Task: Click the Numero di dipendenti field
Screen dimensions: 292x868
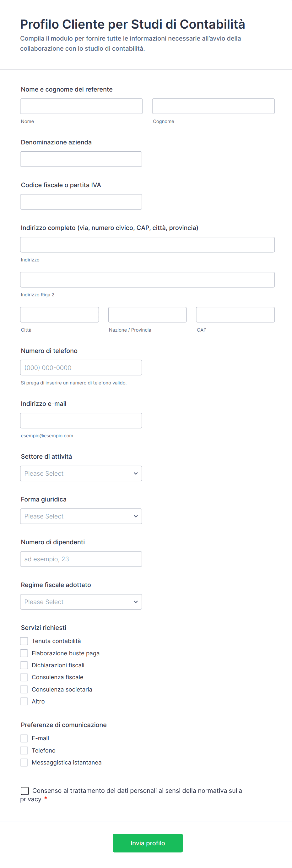Action: 81,559
